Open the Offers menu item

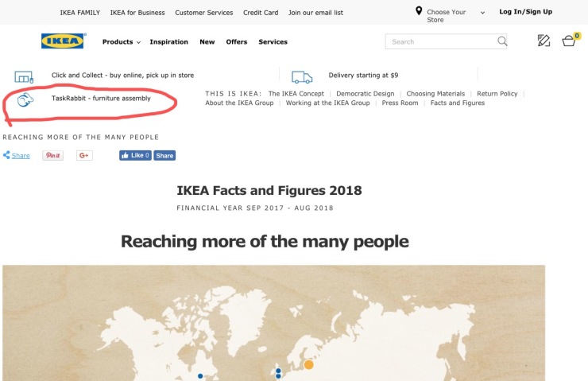[237, 41]
